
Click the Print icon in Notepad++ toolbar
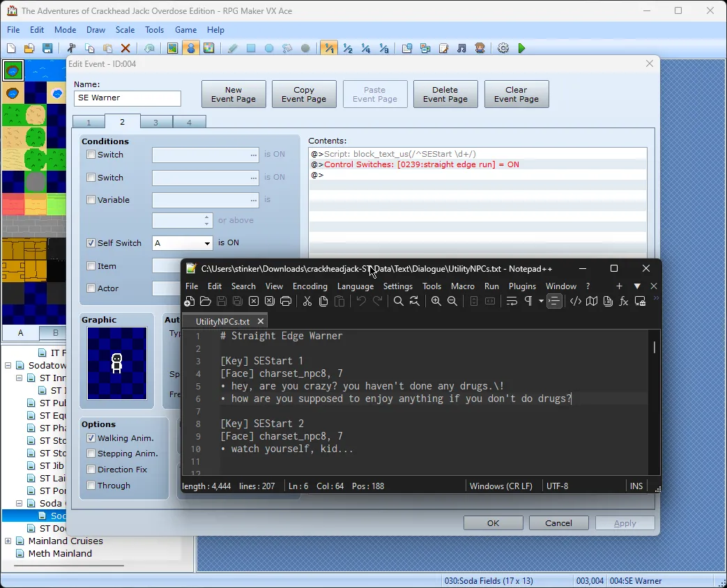click(x=286, y=301)
